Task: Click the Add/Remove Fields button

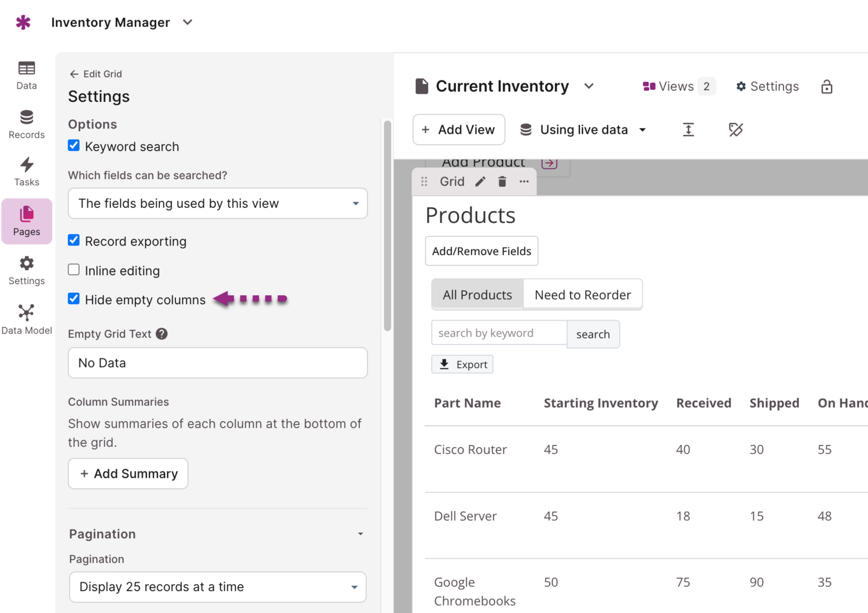Action: click(x=481, y=251)
